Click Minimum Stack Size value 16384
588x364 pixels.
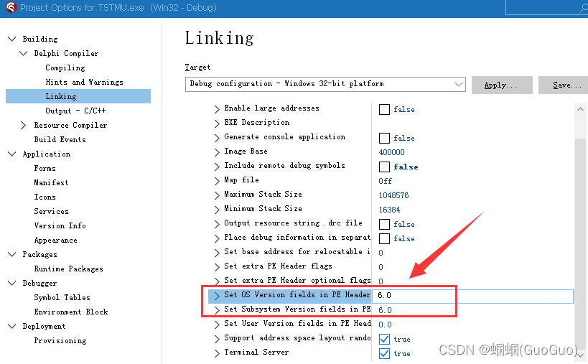(389, 210)
